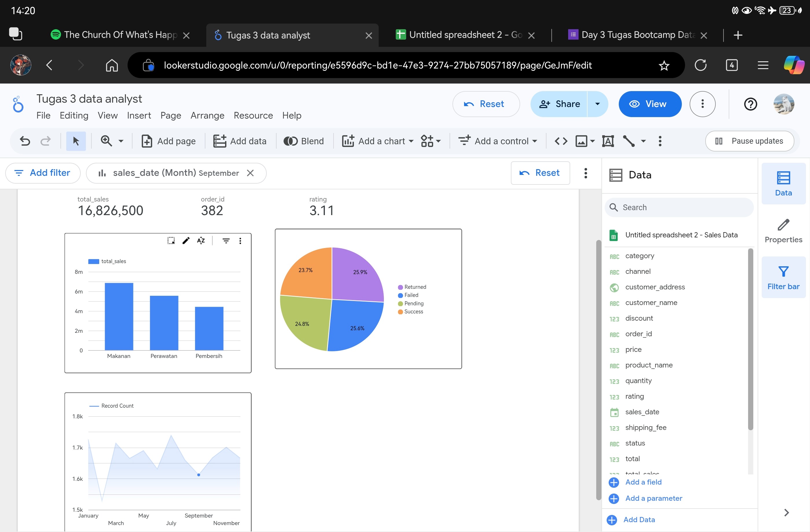This screenshot has width=810, height=532.
Task: Click the Add a parameter link
Action: (653, 498)
